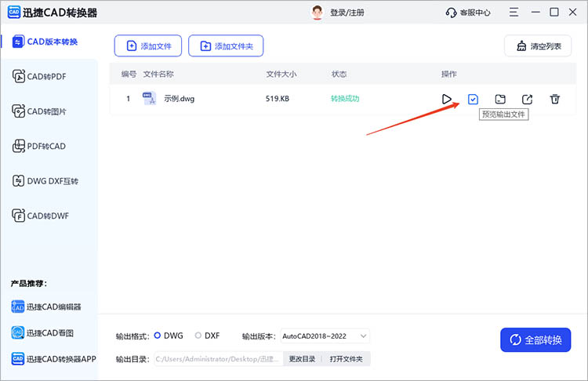The image size is (588, 381).
Task: Click 更改目录 button
Action: pyautogui.click(x=302, y=359)
